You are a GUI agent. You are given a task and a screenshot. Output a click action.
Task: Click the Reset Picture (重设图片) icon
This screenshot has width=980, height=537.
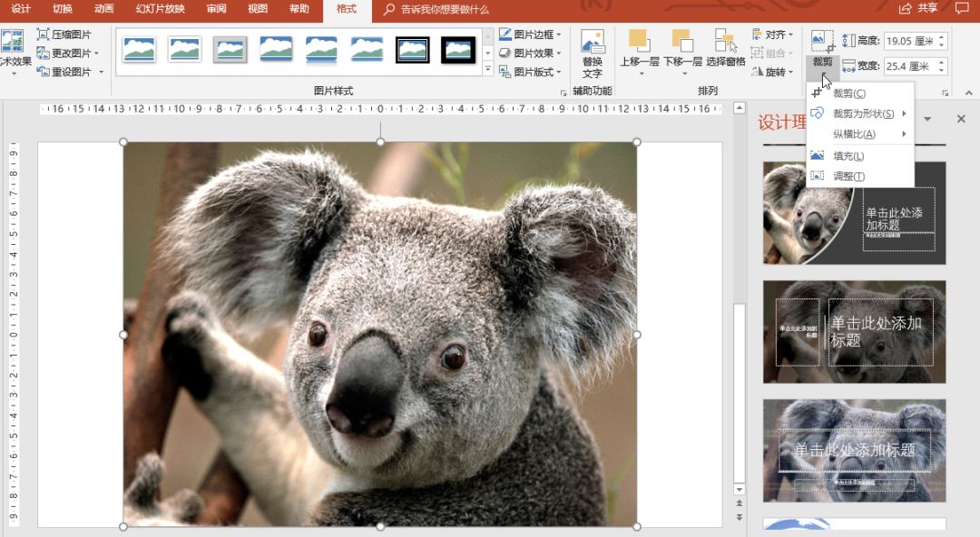44,72
